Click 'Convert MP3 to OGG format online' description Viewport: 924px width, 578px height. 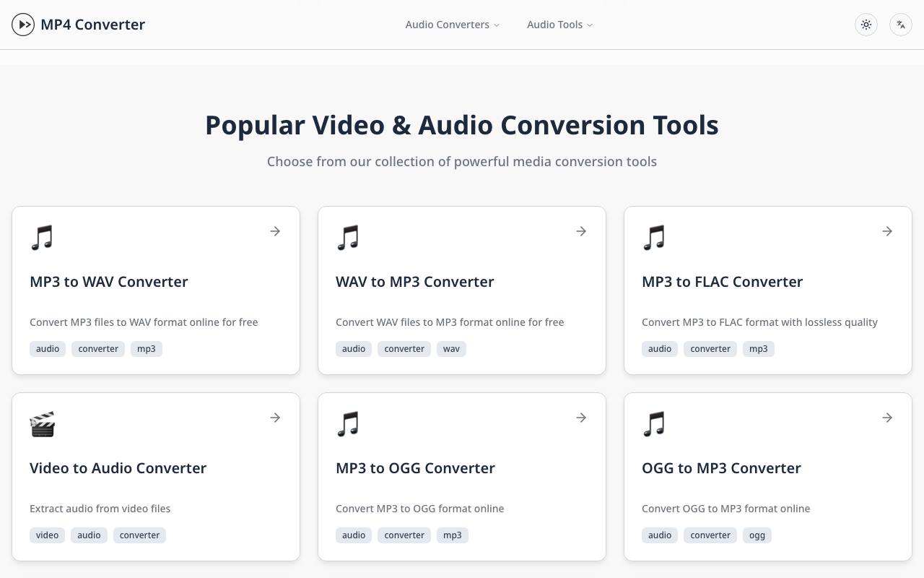point(420,509)
